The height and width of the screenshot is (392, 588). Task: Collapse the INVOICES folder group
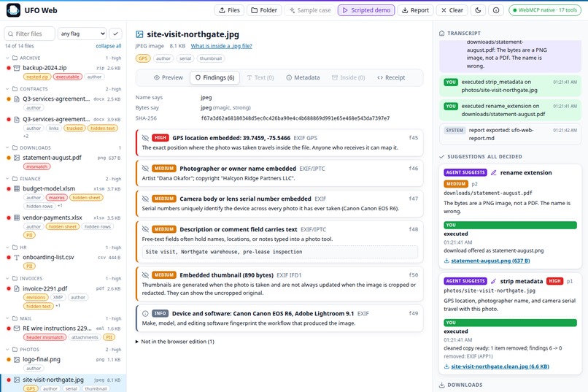[x=7, y=278]
